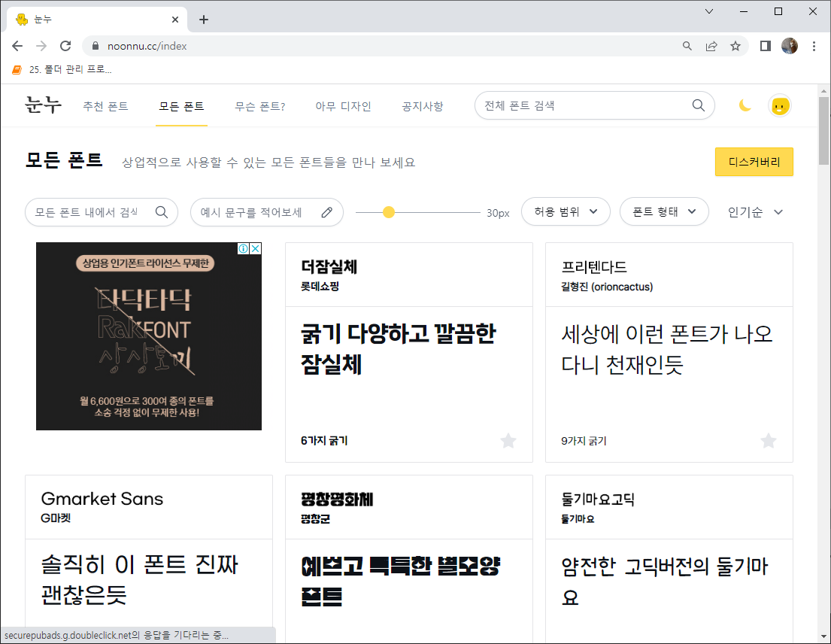This screenshot has height=644, width=831.
Task: Open the 평창평화체 font title
Action: 337,499
